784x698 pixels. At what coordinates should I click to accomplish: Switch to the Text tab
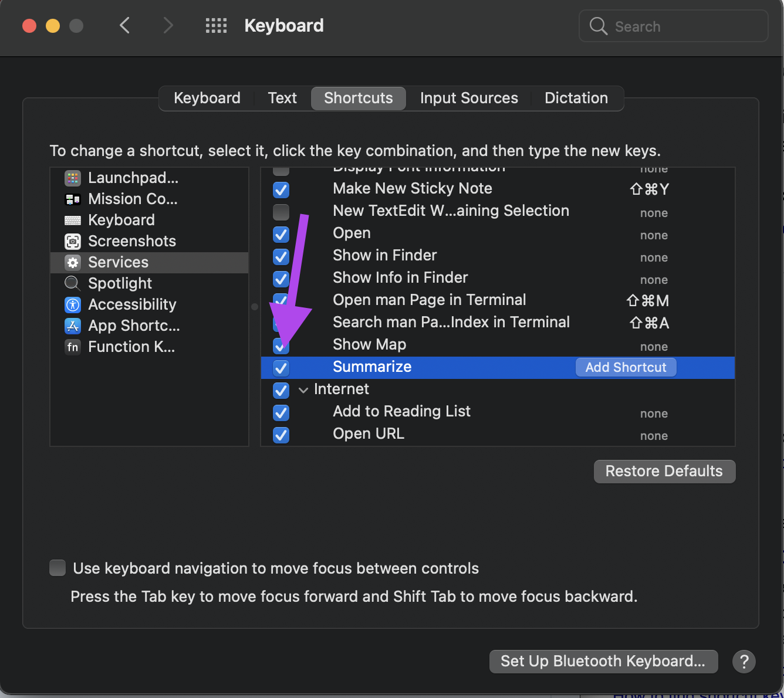click(282, 98)
